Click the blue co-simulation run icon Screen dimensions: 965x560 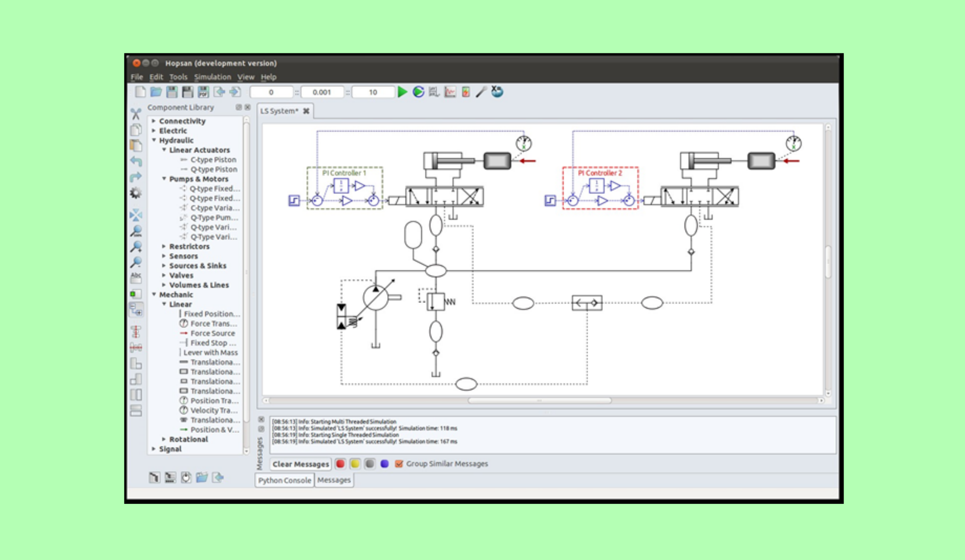(418, 92)
